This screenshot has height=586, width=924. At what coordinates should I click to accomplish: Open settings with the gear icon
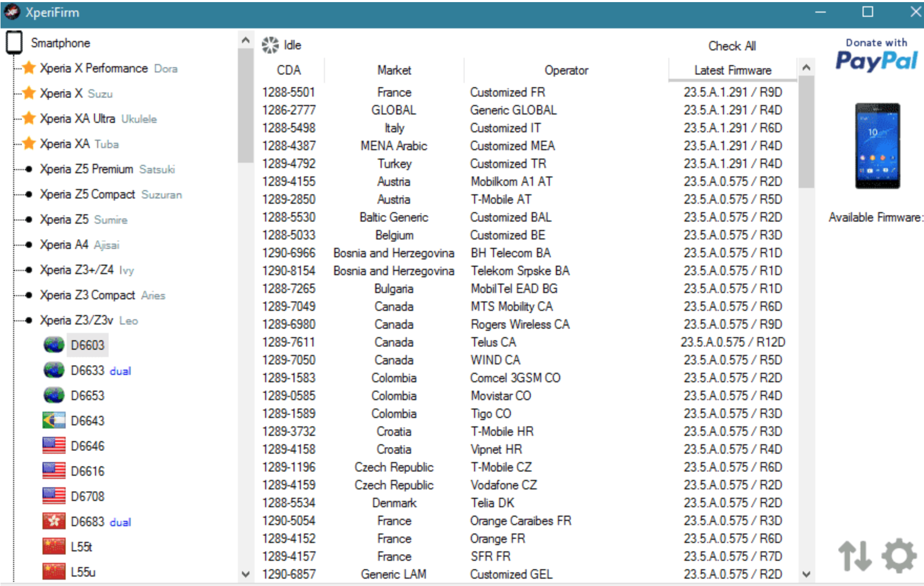pyautogui.click(x=899, y=556)
